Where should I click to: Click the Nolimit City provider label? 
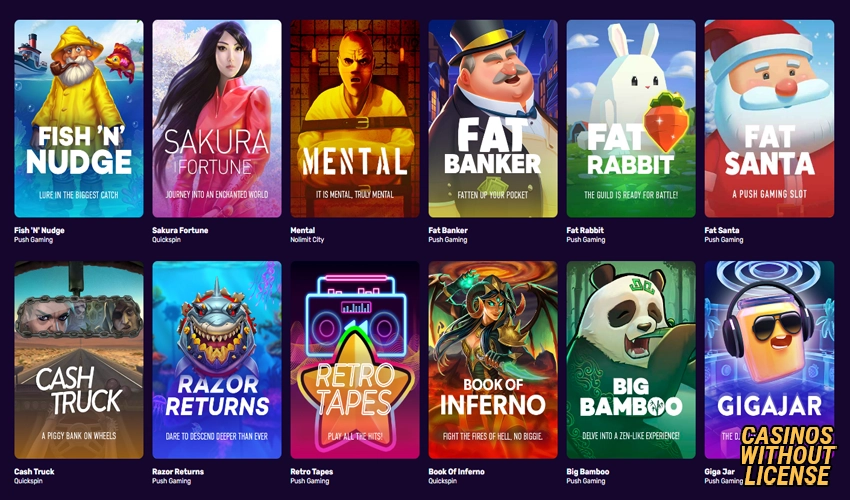tap(307, 240)
